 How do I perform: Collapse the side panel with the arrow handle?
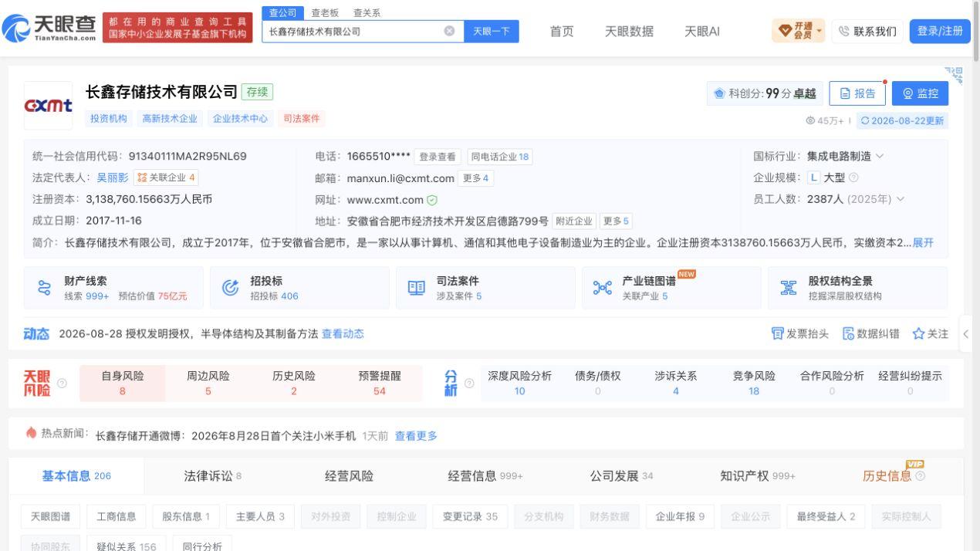coord(966,334)
